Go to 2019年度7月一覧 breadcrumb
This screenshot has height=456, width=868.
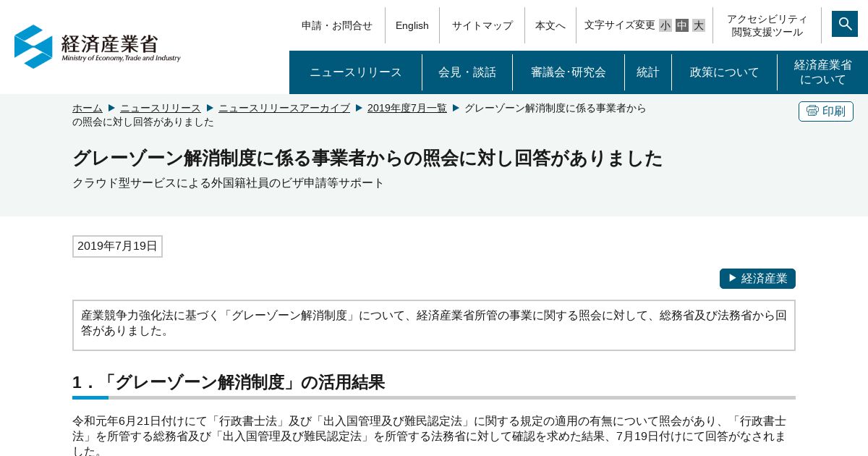tap(407, 108)
